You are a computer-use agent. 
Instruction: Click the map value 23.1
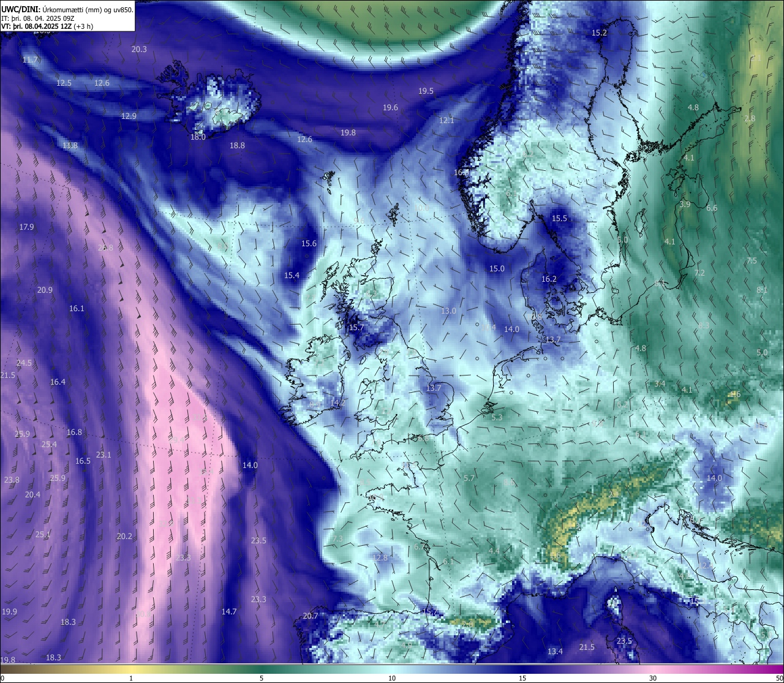pos(104,455)
